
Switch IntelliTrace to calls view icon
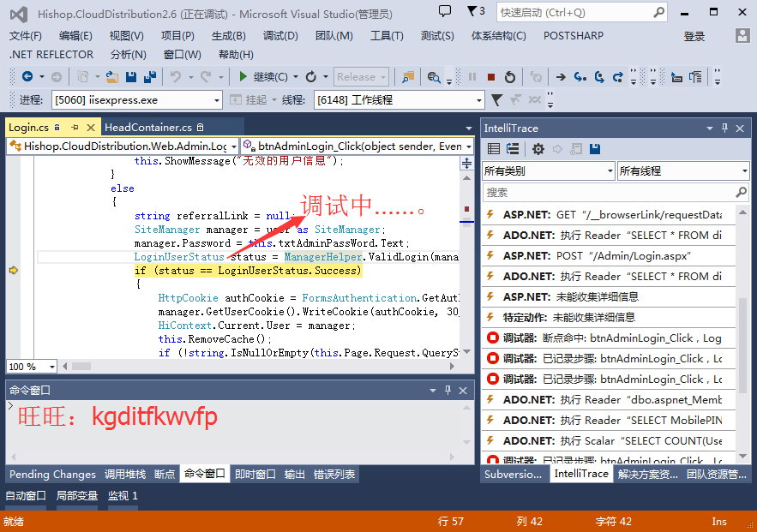(513, 149)
